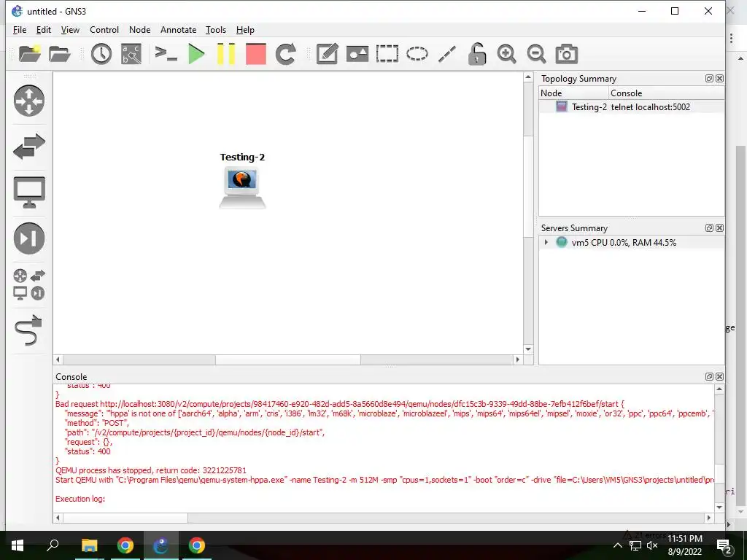The image size is (747, 560).
Task: Click the Execution log: line
Action: 80,499
